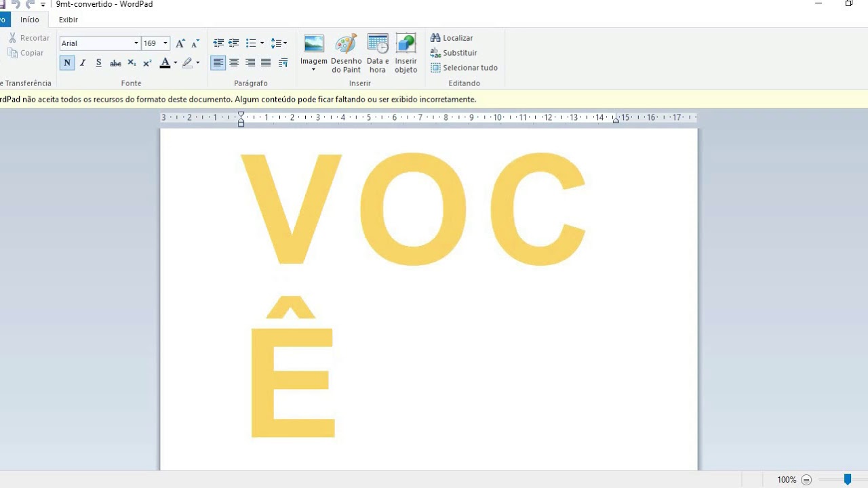Insert a Desenho do Paint drawing
This screenshot has height=488, width=868.
pos(347,54)
